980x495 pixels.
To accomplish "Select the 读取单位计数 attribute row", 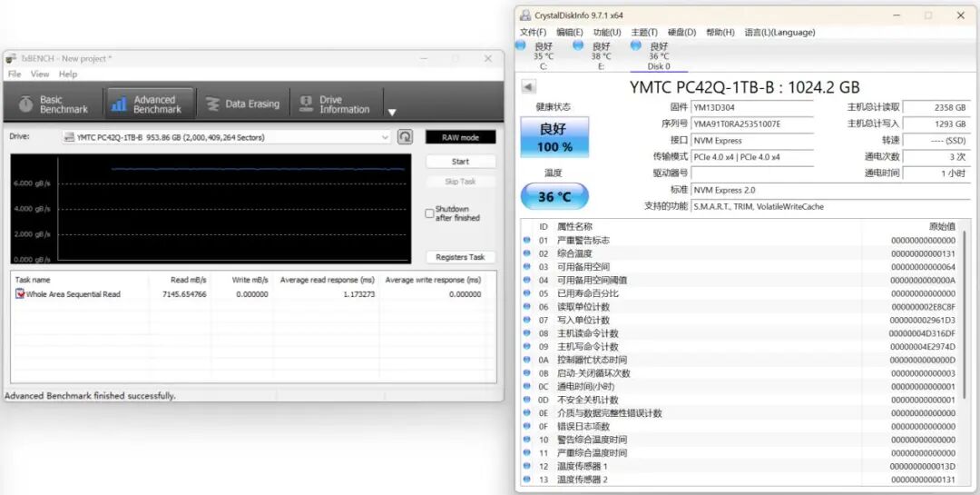I will [x=740, y=307].
